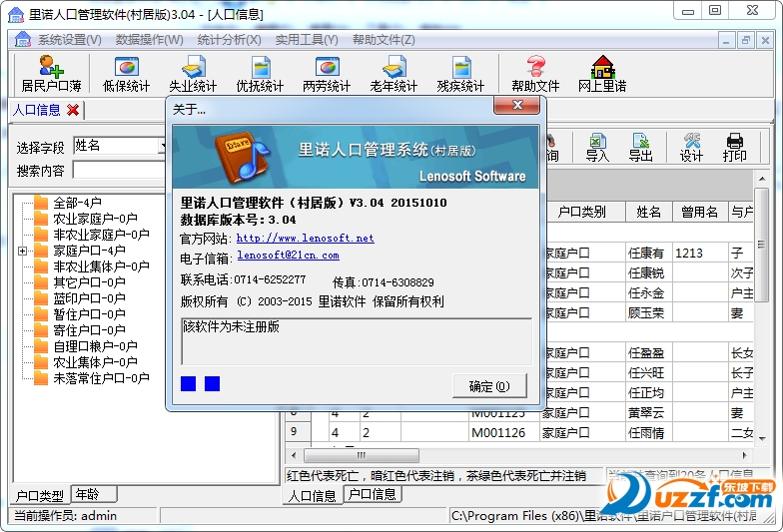Click the 打印 printer icon

(735, 148)
